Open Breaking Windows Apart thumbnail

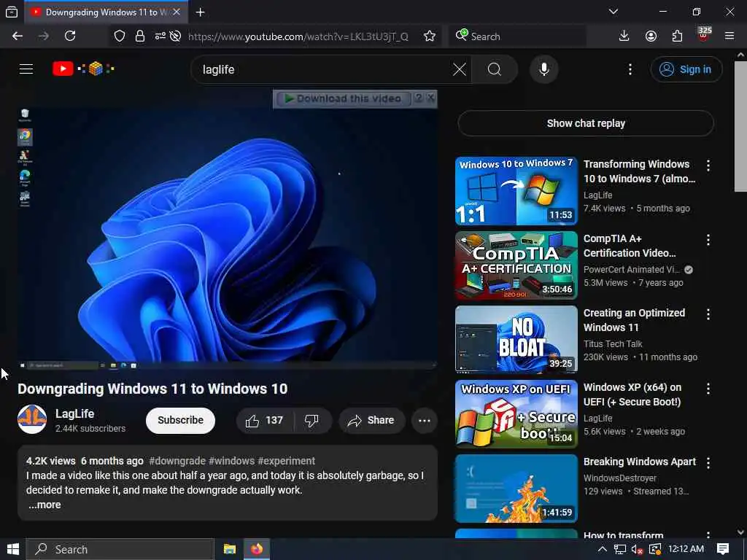(x=516, y=488)
